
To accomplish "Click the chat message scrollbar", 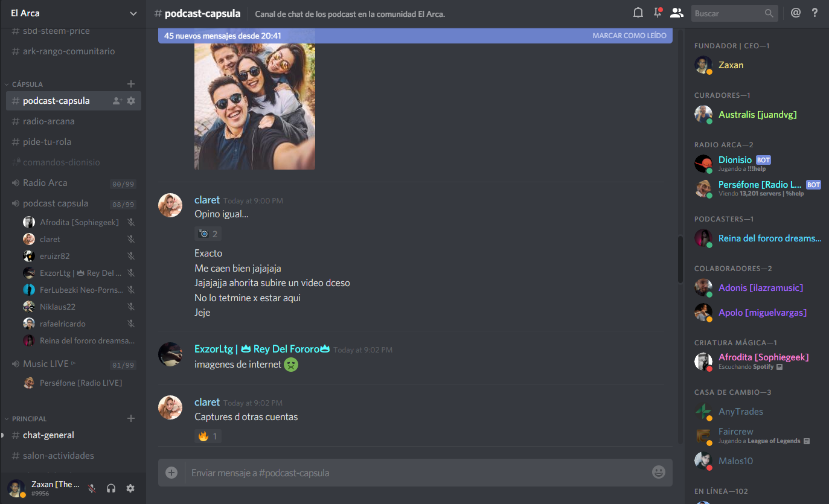I will (x=681, y=260).
